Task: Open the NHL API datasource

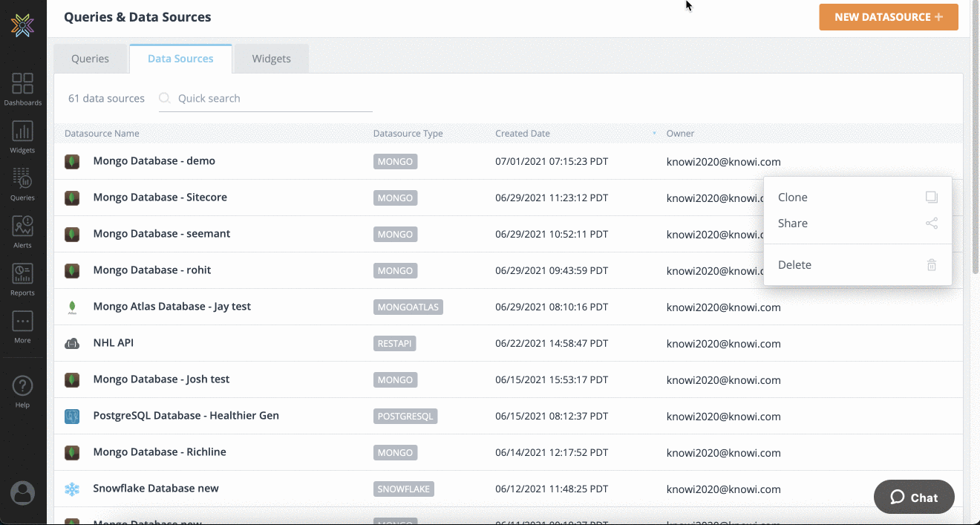Action: (x=113, y=343)
